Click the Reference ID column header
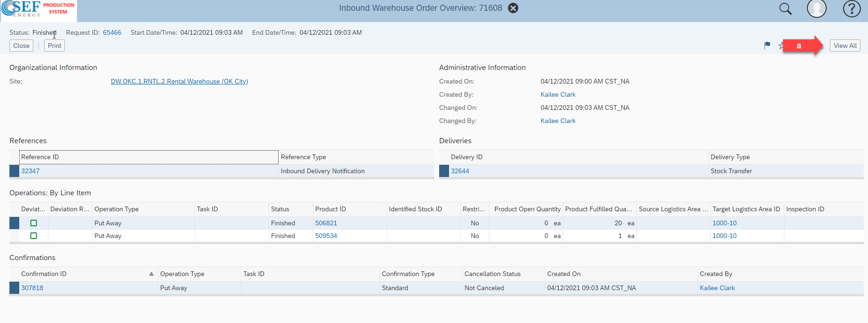 coord(149,157)
